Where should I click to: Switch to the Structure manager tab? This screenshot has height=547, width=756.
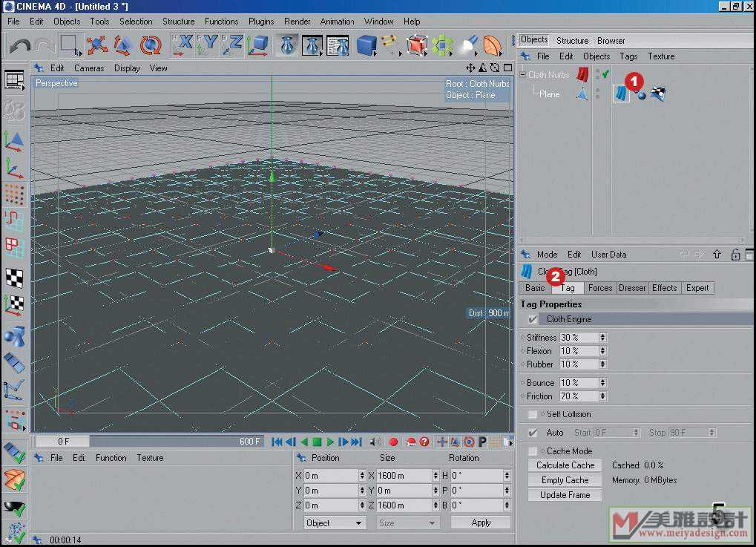(x=572, y=41)
